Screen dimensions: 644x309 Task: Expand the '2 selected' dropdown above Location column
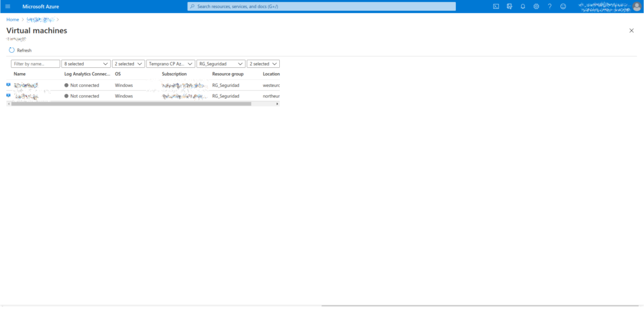pos(264,64)
